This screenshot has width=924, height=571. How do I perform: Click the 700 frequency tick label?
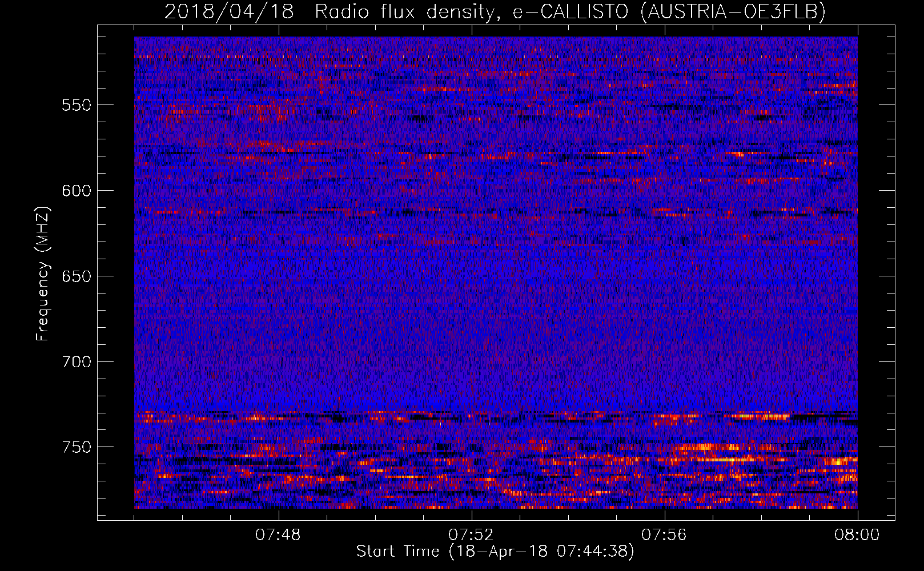(77, 362)
